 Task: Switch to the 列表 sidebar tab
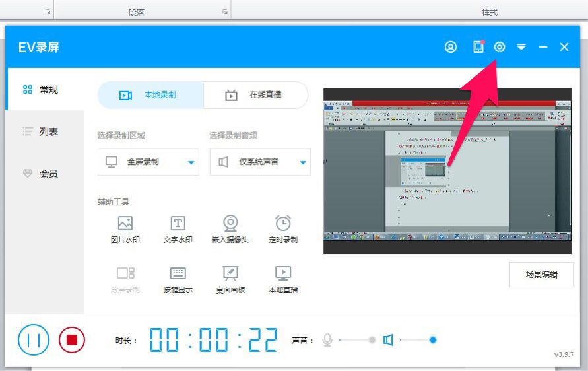[x=45, y=131]
